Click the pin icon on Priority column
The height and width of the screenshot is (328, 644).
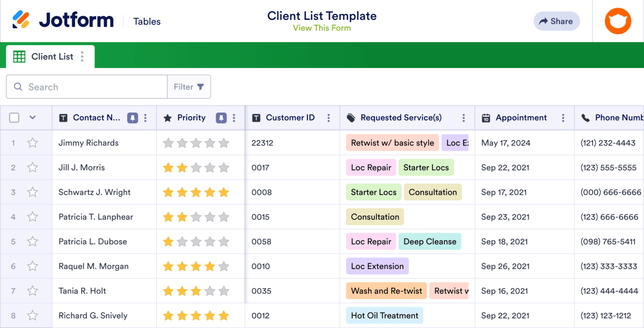(x=221, y=117)
